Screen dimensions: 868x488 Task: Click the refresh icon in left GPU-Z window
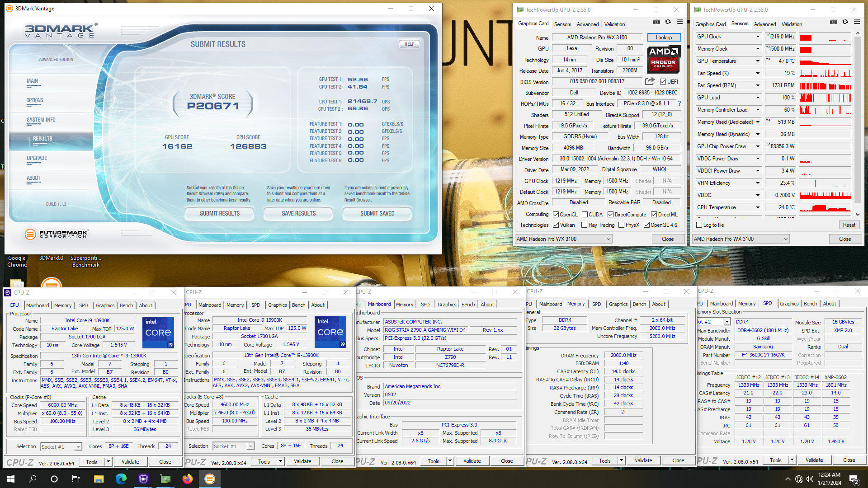[668, 22]
